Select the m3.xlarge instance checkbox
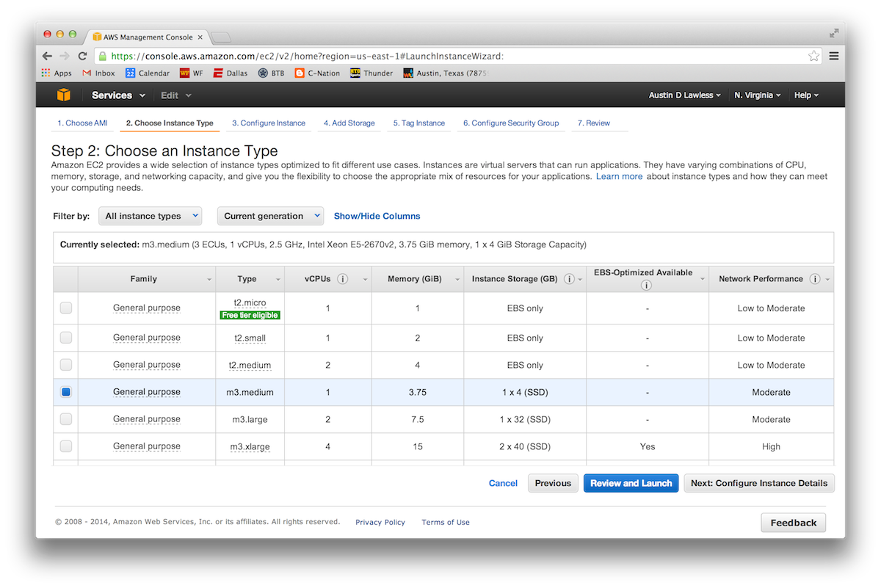 tap(66, 446)
